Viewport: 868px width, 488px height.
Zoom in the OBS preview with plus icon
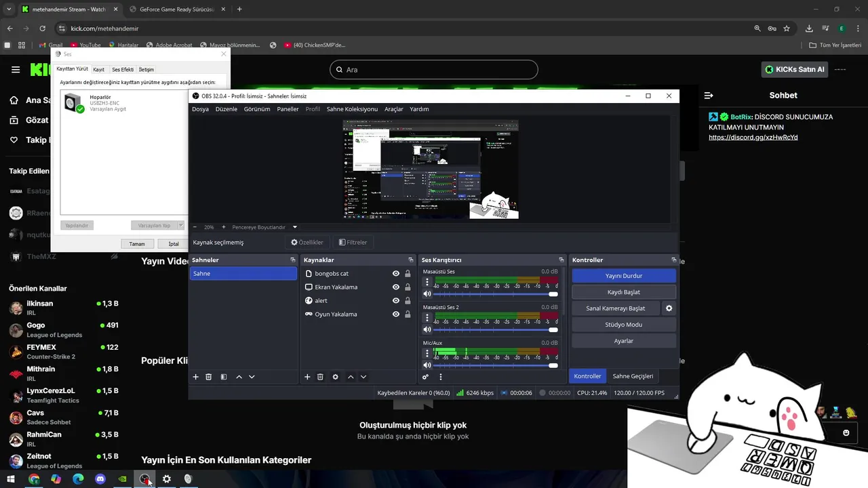(224, 227)
